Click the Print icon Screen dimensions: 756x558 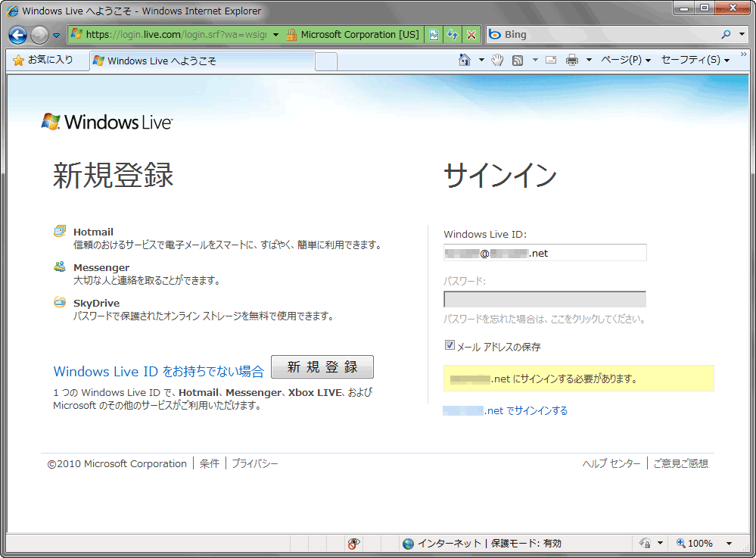(572, 60)
